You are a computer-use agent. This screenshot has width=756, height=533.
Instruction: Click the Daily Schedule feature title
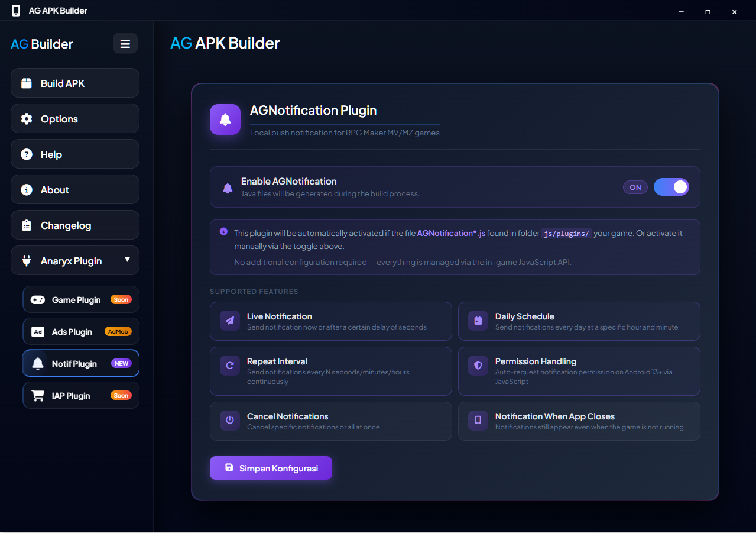[525, 316]
